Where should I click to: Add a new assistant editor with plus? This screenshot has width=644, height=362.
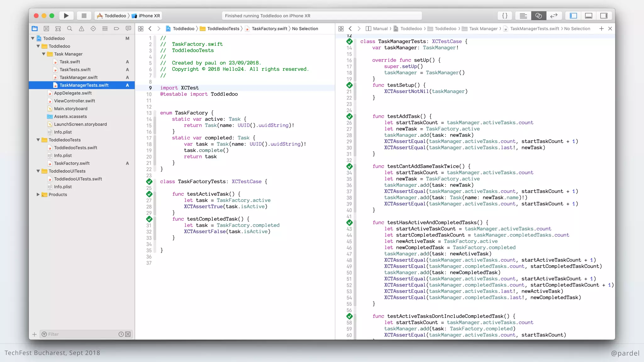click(x=601, y=29)
